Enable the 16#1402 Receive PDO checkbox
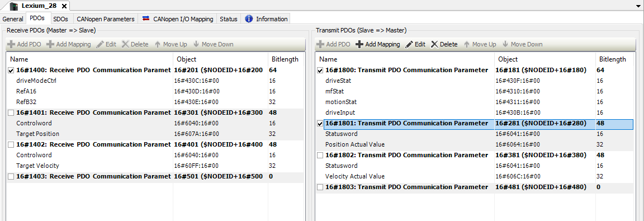Screen dimensions: 644x221 [x=11, y=144]
